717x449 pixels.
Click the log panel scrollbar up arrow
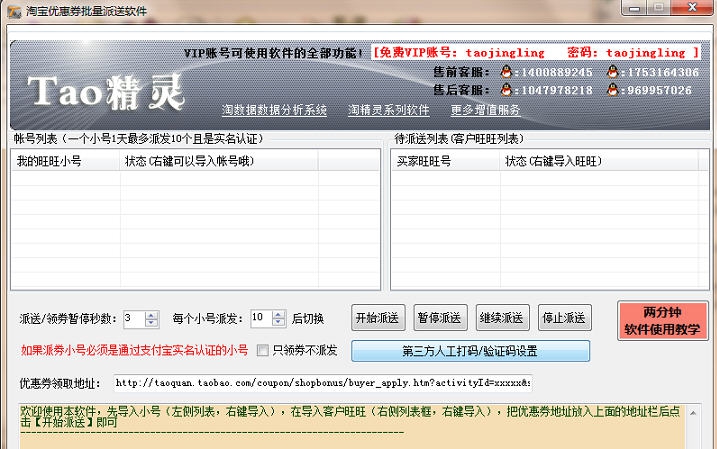coord(693,413)
